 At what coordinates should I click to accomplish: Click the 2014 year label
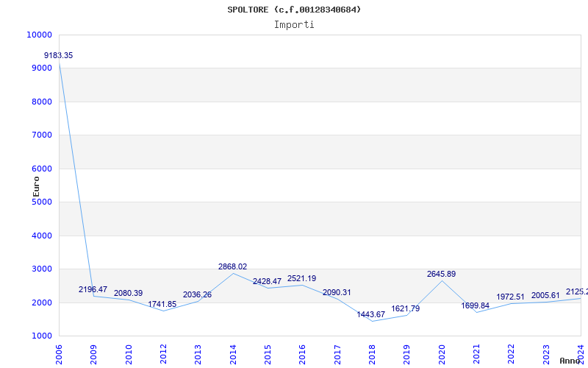233,355
